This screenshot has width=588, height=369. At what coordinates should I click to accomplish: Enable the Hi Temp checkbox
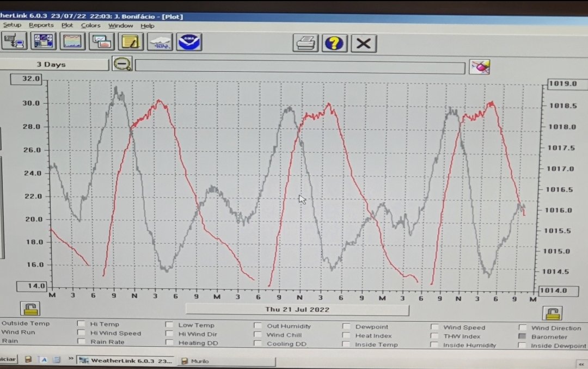pos(81,324)
